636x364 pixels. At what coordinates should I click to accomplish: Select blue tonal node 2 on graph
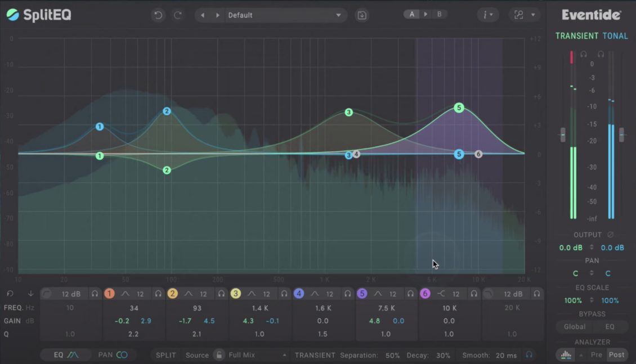pyautogui.click(x=167, y=111)
